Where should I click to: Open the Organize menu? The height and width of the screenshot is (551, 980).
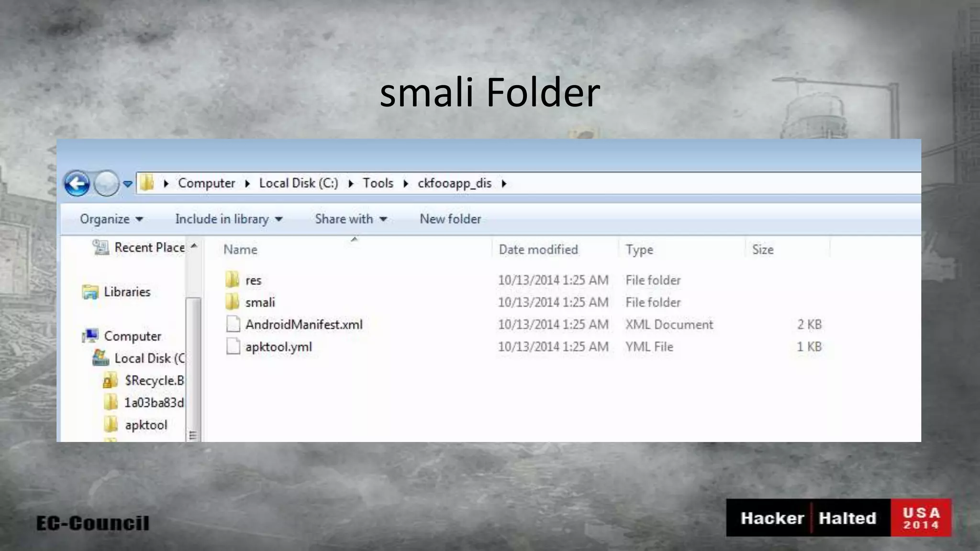click(111, 219)
